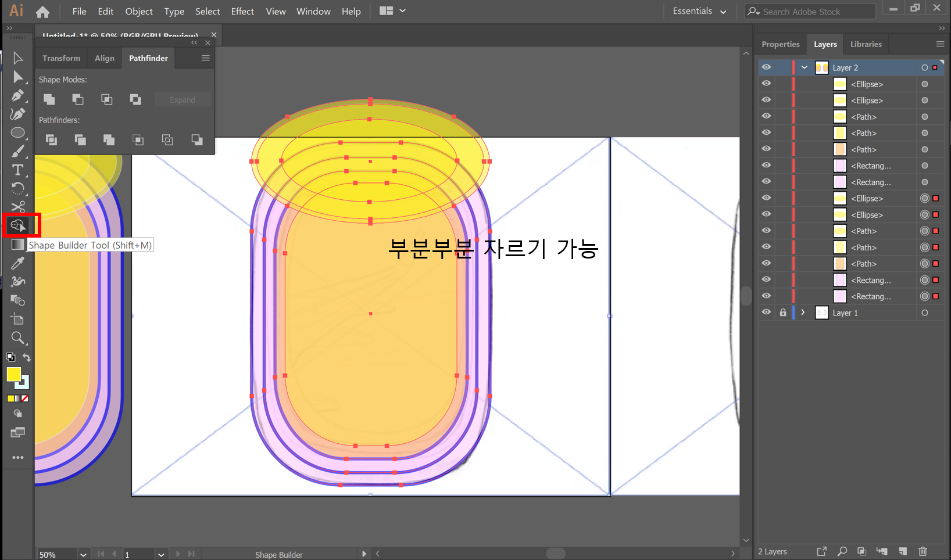Open Pathfinder panel options menu
This screenshot has width=951, height=560.
click(205, 58)
